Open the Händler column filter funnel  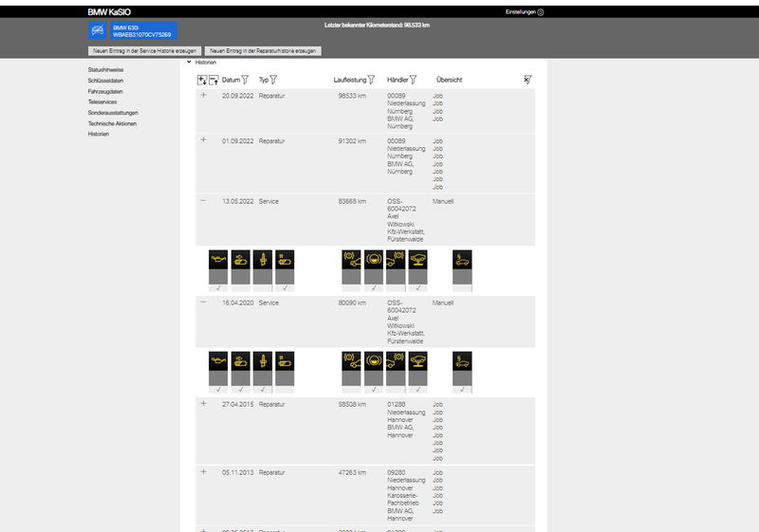point(413,80)
